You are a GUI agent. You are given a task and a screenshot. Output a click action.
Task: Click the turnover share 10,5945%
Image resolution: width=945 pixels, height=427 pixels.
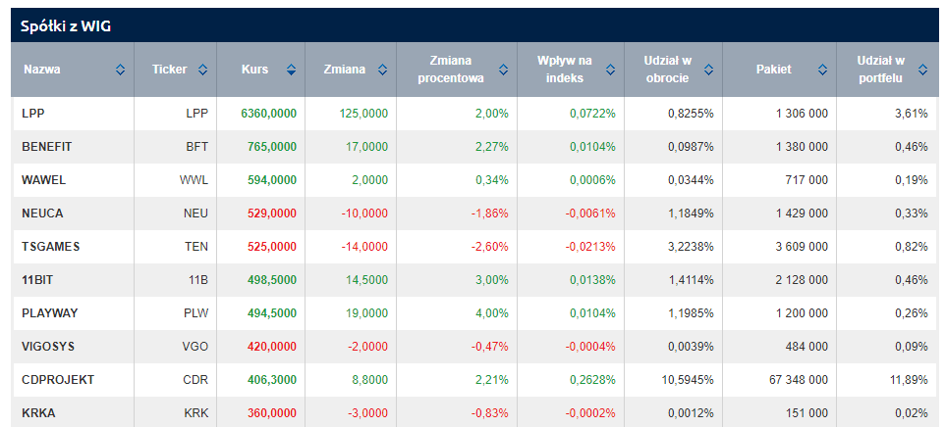(688, 380)
